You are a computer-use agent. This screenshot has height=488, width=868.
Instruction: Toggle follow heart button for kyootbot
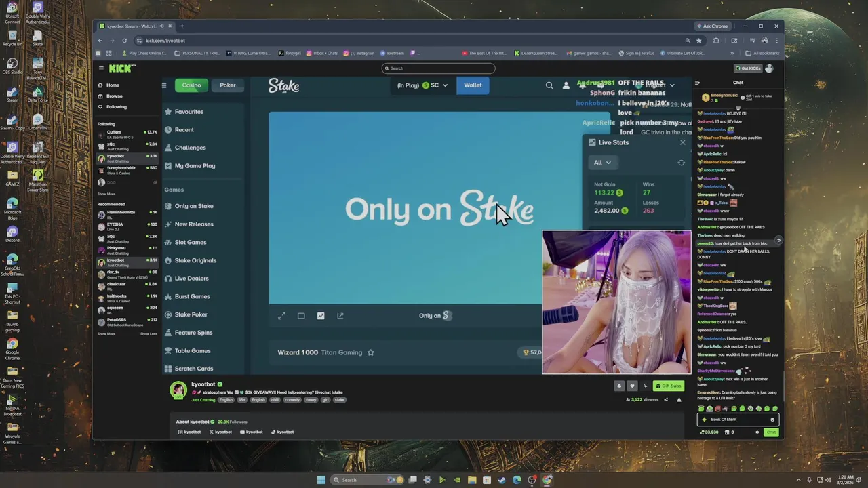[632, 386]
